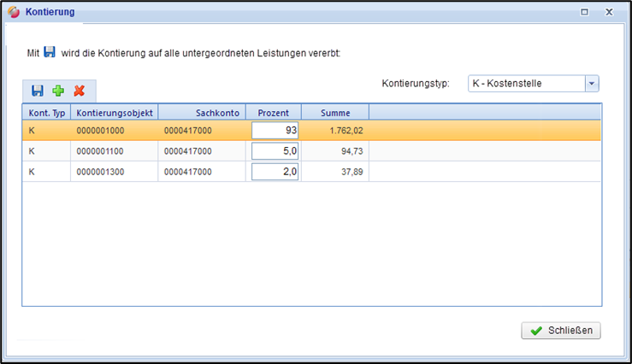Click the Prozent column header

click(273, 113)
